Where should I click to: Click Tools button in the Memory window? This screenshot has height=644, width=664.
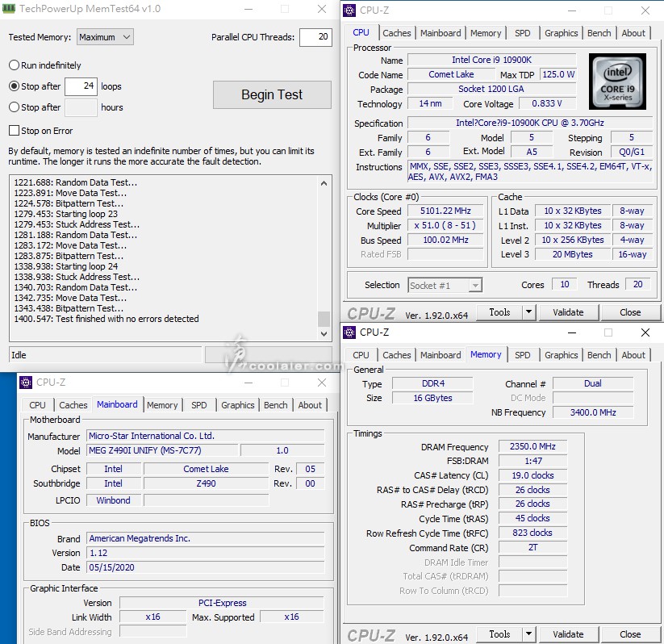pyautogui.click(x=499, y=634)
